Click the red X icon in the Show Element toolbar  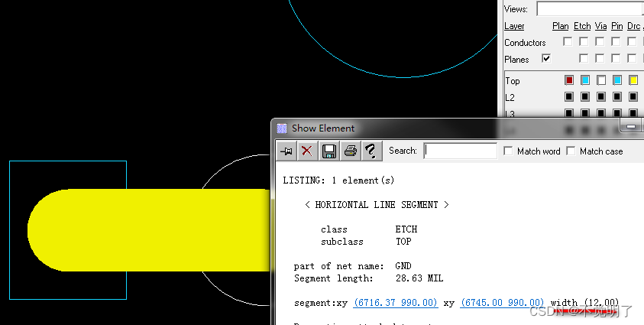(x=307, y=151)
